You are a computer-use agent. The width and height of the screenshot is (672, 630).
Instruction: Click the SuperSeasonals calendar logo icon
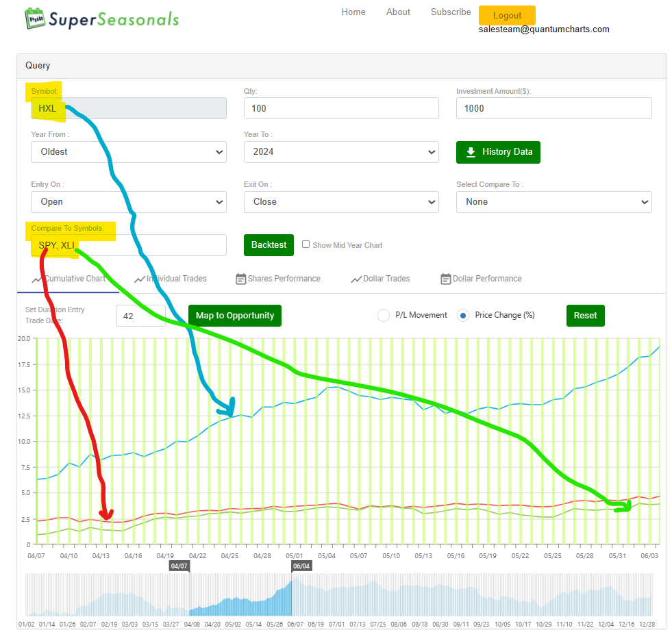[35, 18]
